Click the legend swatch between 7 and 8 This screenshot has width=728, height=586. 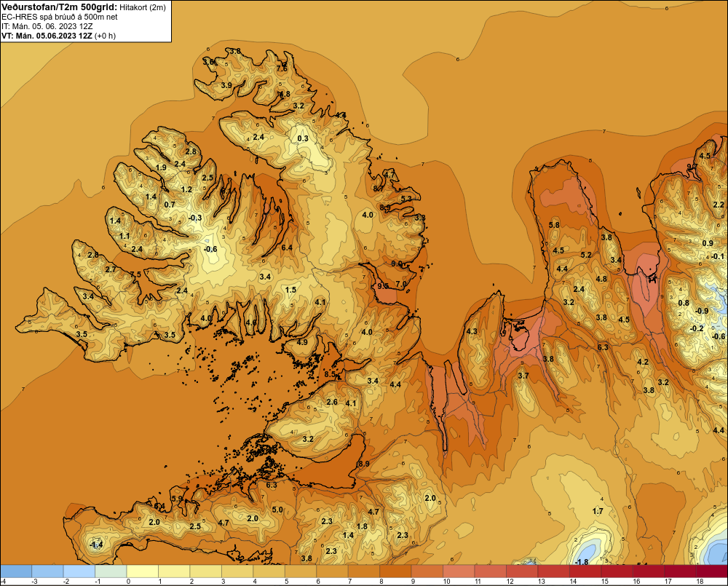pos(364,571)
